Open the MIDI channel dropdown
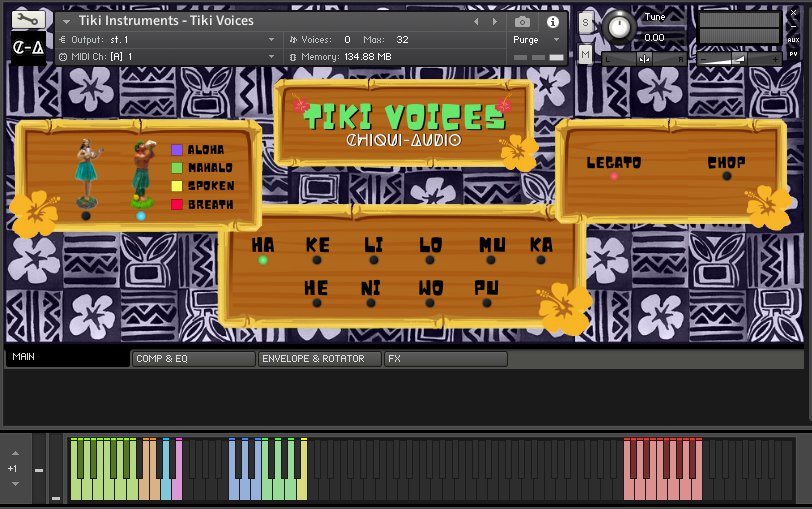Viewport: 812px width, 509px height. pos(271,57)
